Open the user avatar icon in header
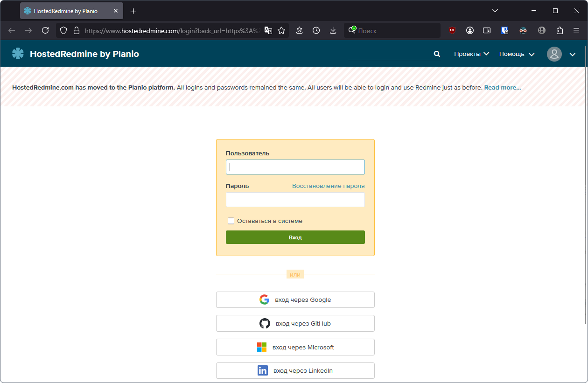 pyautogui.click(x=554, y=54)
